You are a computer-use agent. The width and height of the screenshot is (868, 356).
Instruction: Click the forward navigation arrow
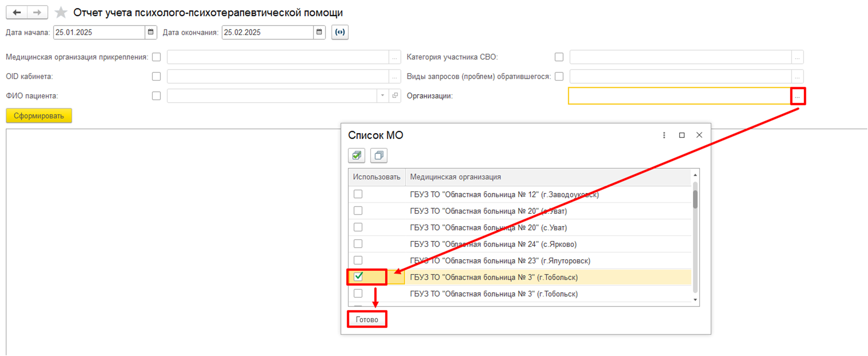coord(37,13)
